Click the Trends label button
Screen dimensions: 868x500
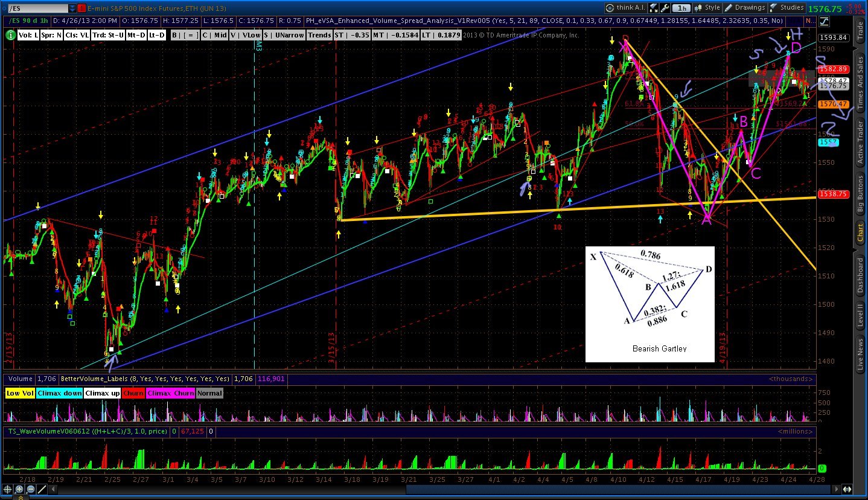[319, 35]
